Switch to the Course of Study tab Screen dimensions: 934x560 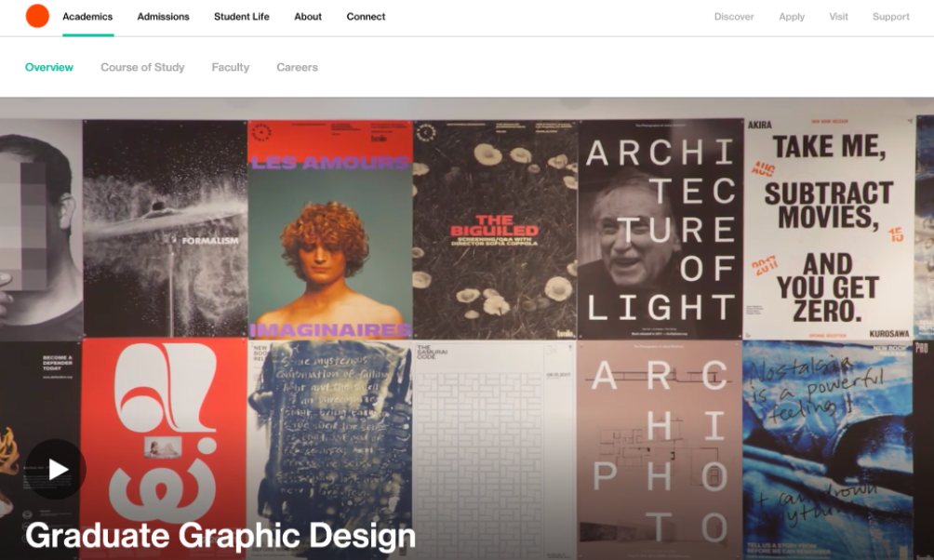coord(142,67)
